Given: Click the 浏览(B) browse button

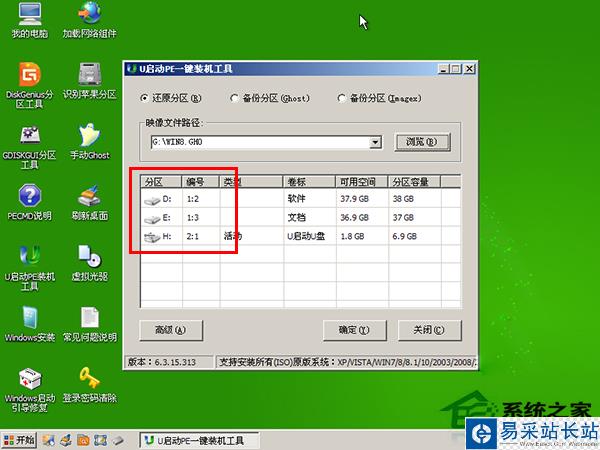Looking at the screenshot, I should [422, 142].
